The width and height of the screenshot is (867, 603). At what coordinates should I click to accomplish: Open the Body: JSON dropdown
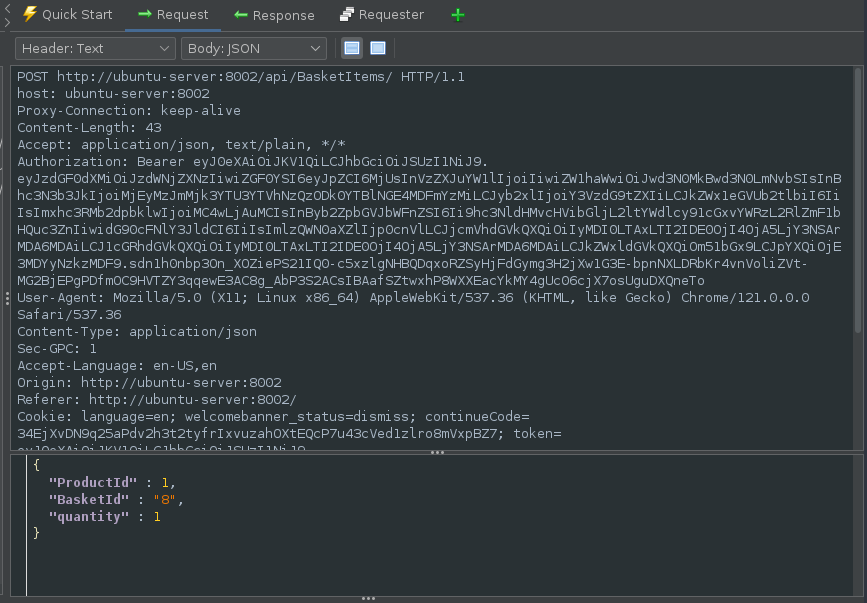pos(254,49)
